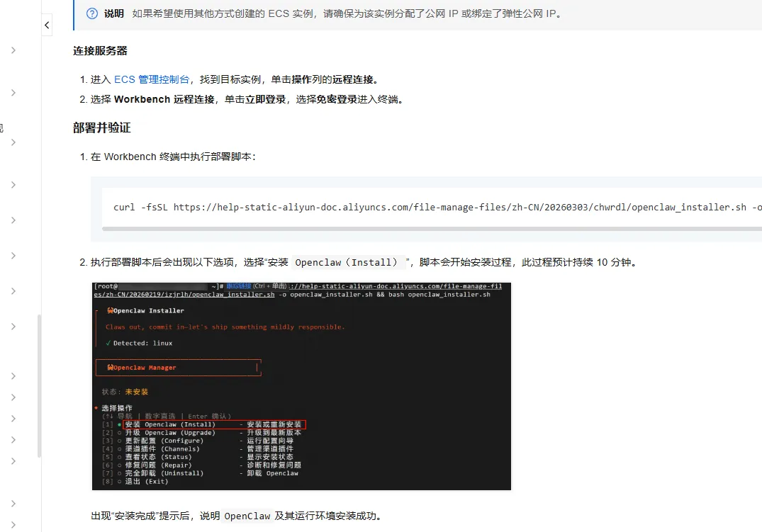The image size is (762, 532).
Task: Click the bold Workbench 远程连接 text
Action: pyautogui.click(x=164, y=100)
